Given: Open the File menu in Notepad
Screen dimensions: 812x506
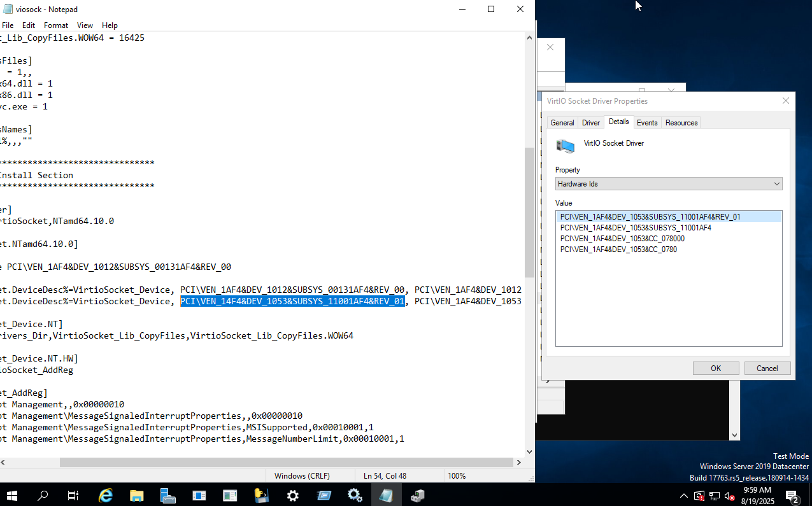Looking at the screenshot, I should (8, 25).
